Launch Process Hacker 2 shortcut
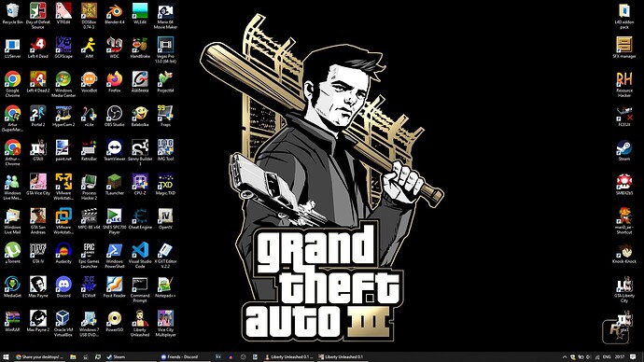 (x=89, y=187)
